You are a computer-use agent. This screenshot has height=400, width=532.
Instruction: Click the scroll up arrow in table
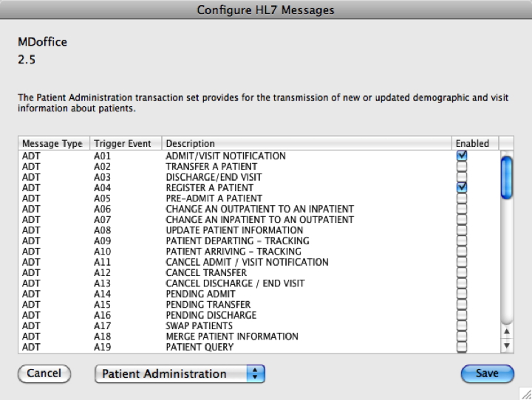(507, 331)
